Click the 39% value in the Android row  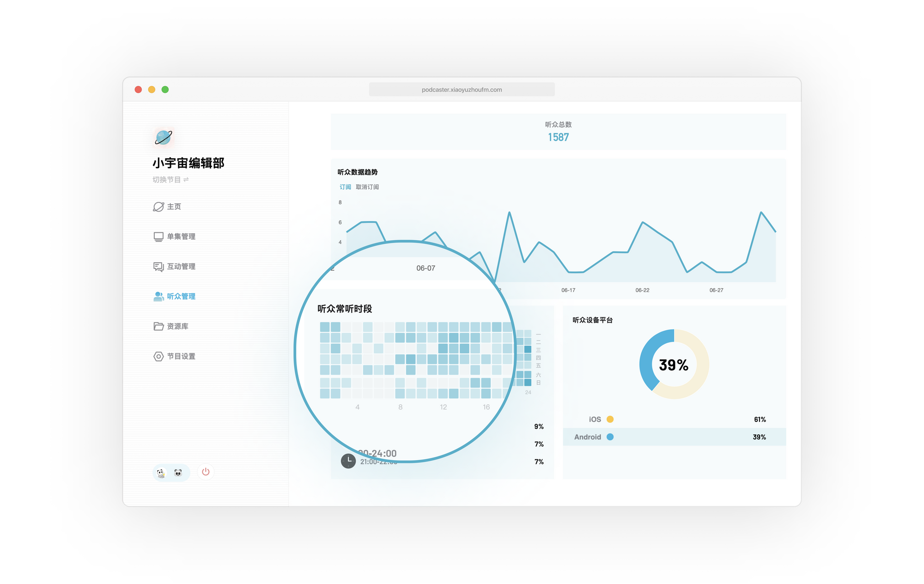(x=760, y=437)
